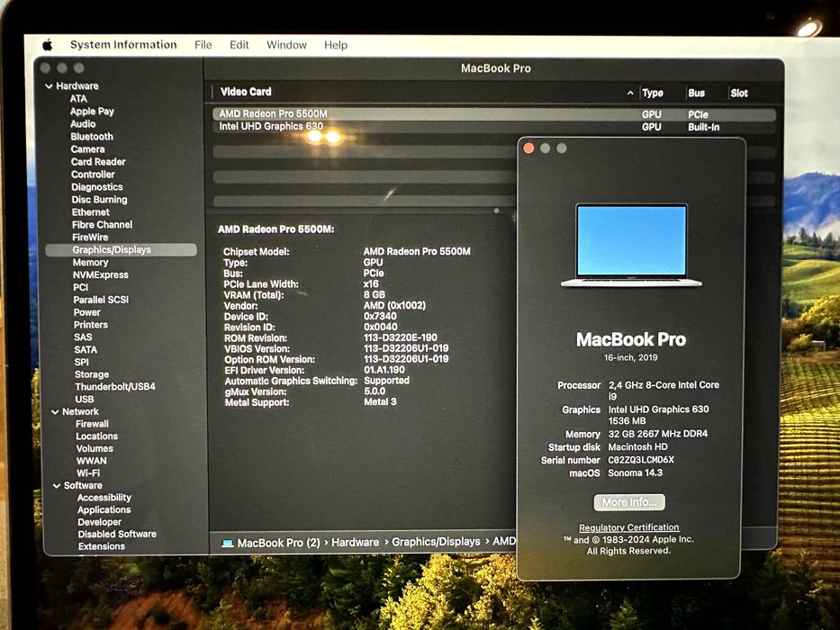This screenshot has height=630, width=840.
Task: Select Card Reader in the sidebar
Action: pos(98,162)
